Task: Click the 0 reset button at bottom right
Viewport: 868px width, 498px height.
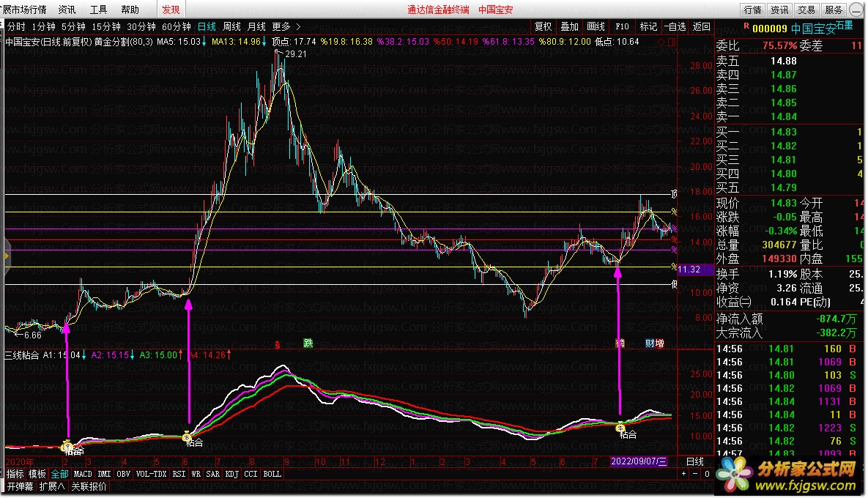Action: [707, 475]
